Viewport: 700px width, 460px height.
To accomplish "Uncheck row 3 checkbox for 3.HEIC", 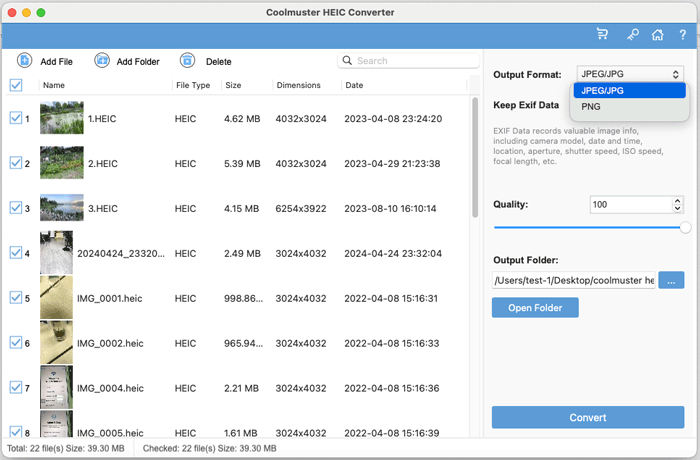I will (16, 208).
